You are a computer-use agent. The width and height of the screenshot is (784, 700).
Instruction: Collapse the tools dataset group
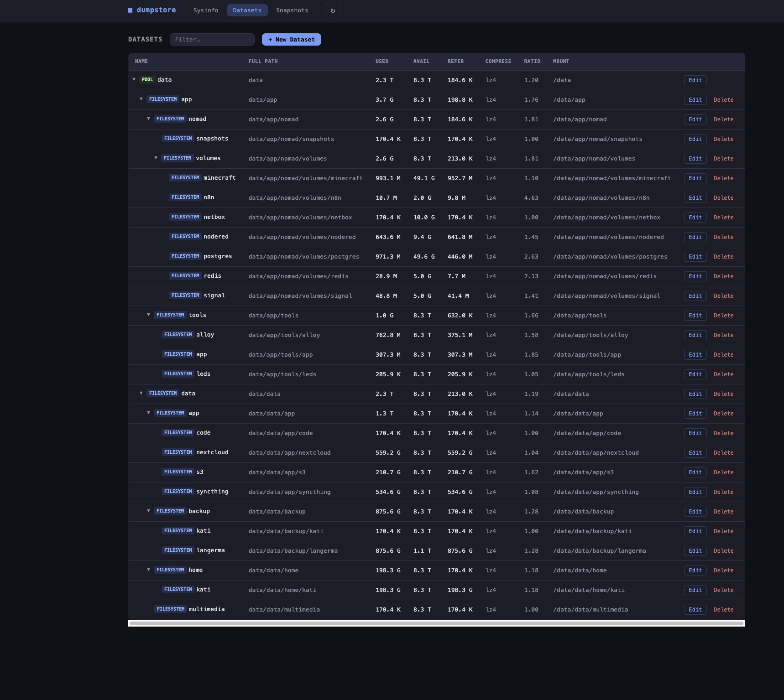pyautogui.click(x=148, y=315)
